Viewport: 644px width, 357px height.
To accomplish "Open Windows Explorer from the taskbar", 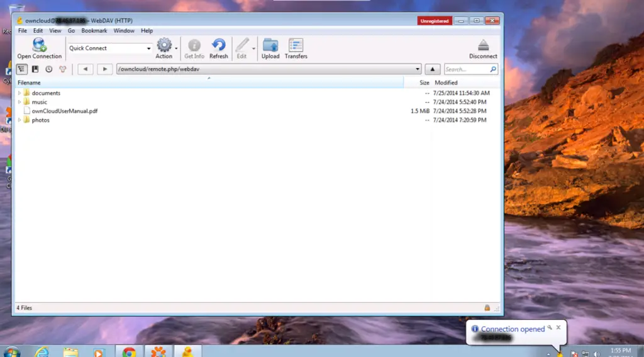I will click(x=70, y=352).
